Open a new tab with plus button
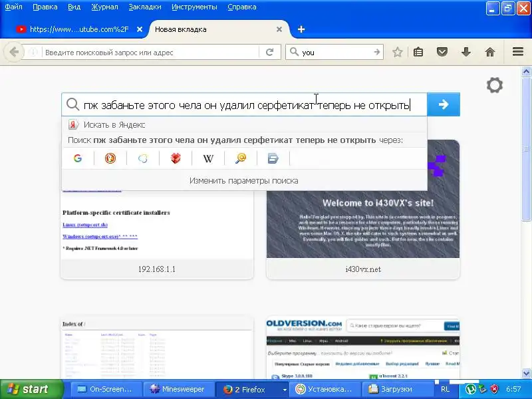 point(301,29)
